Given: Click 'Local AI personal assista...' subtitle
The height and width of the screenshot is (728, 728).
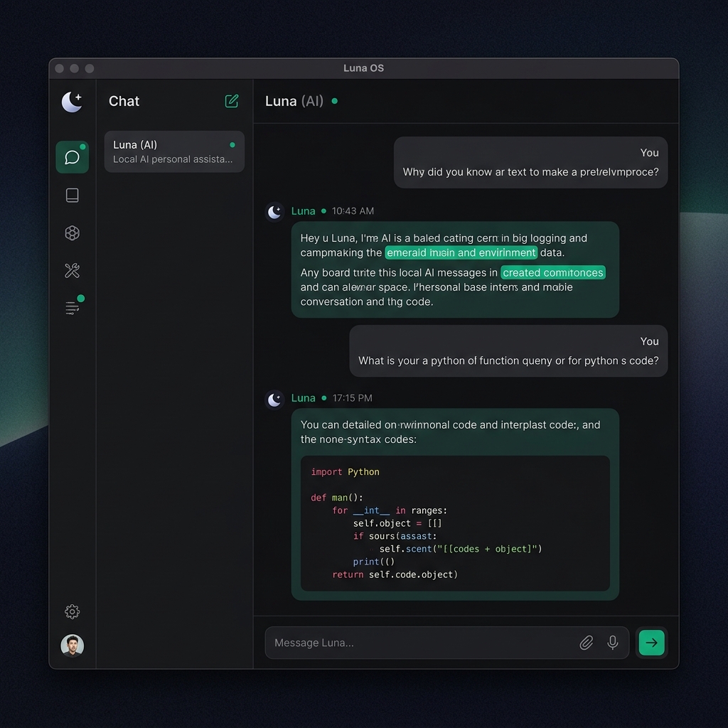Looking at the screenshot, I should pos(173,159).
